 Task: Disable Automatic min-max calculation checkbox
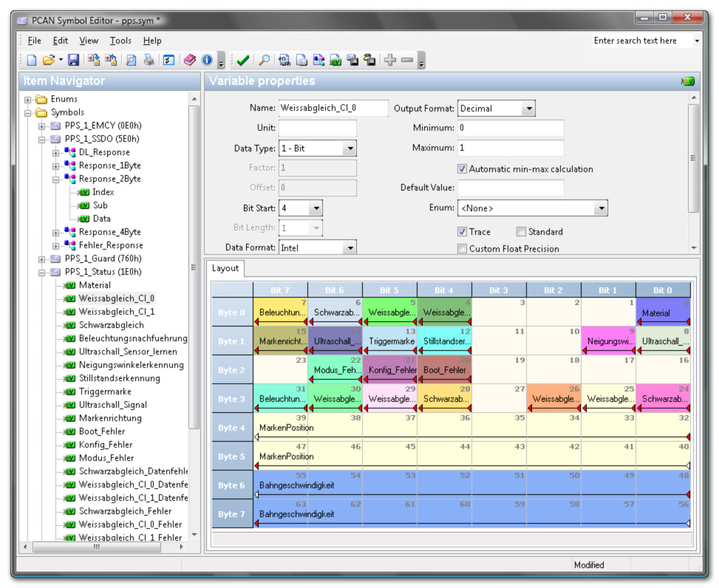[463, 168]
